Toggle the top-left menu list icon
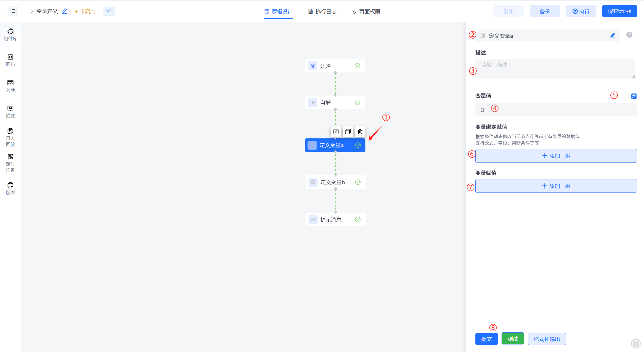The image size is (644, 352). coord(13,11)
